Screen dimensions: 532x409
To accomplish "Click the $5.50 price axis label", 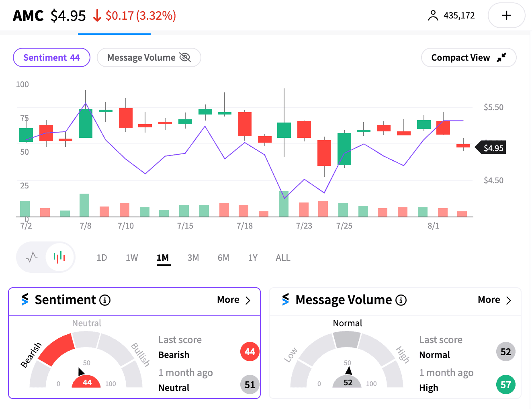I will (493, 107).
